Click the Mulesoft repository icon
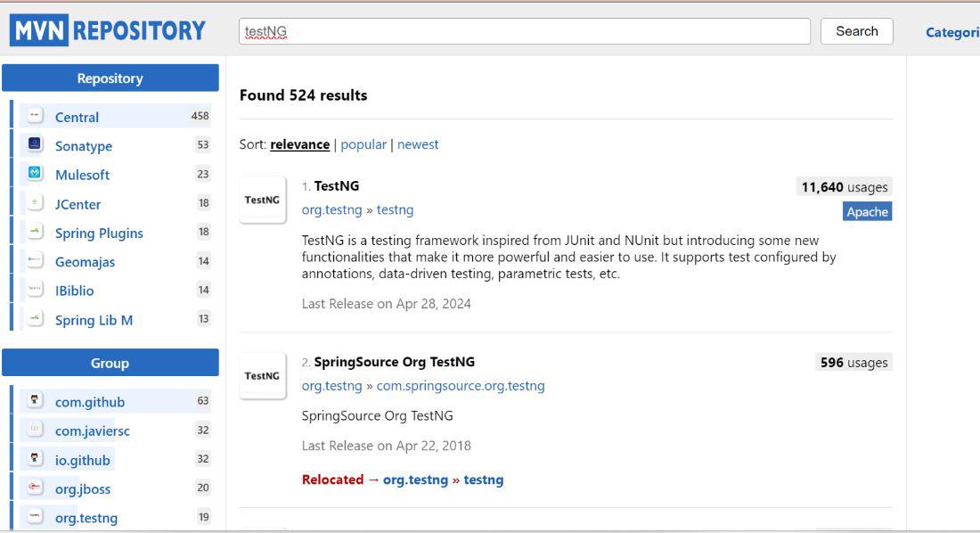This screenshot has height=533, width=980. 35,174
